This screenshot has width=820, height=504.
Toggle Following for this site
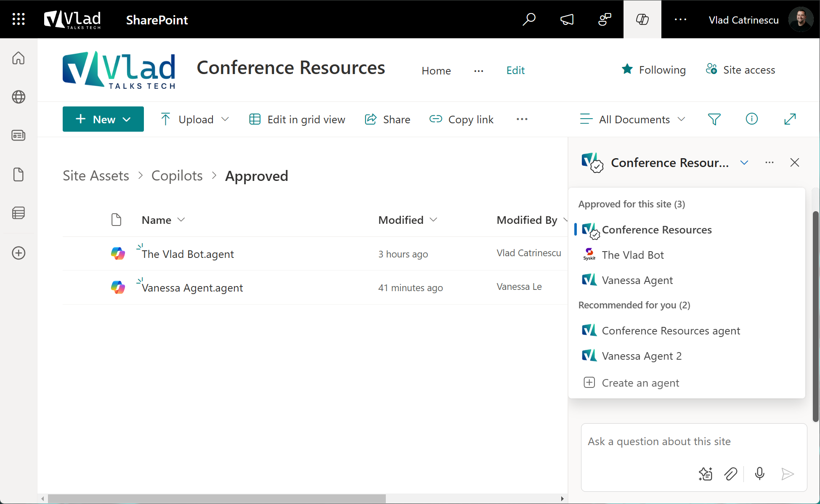click(x=653, y=70)
